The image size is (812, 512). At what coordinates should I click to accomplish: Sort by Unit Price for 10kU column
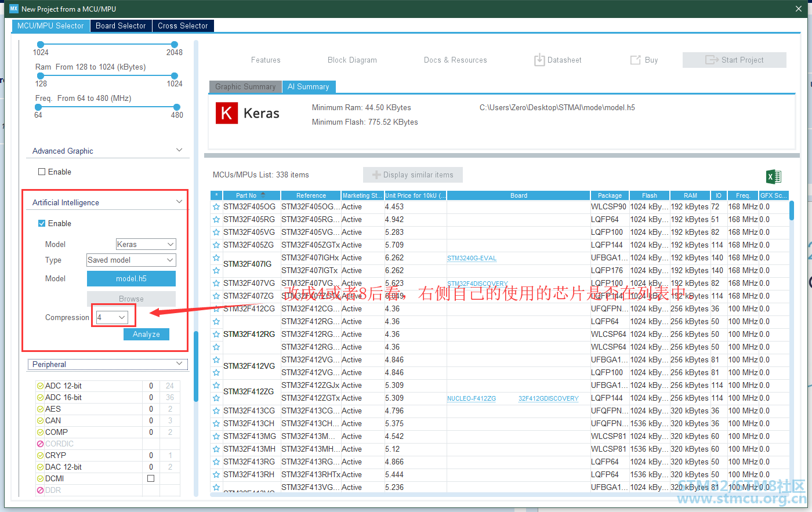415,195
